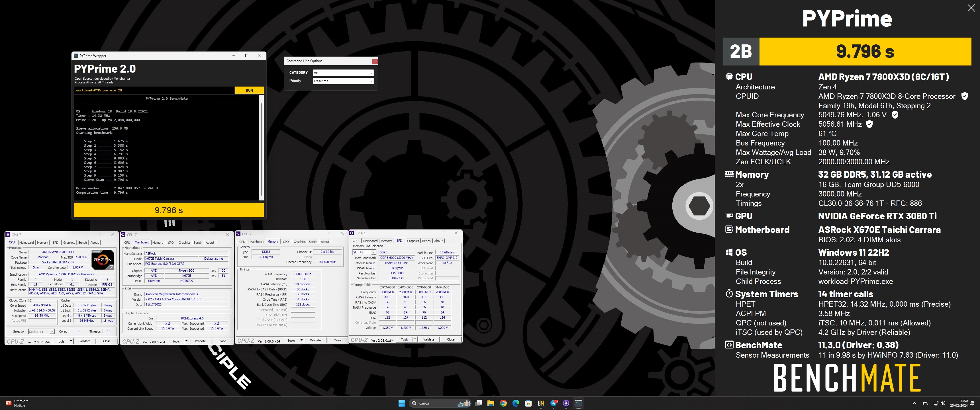The height and width of the screenshot is (410, 980).
Task: Open the Ultim'ora news widget
Action: pos(17,403)
